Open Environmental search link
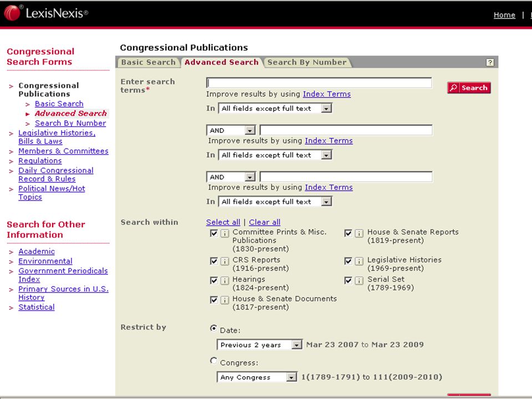 tap(45, 261)
